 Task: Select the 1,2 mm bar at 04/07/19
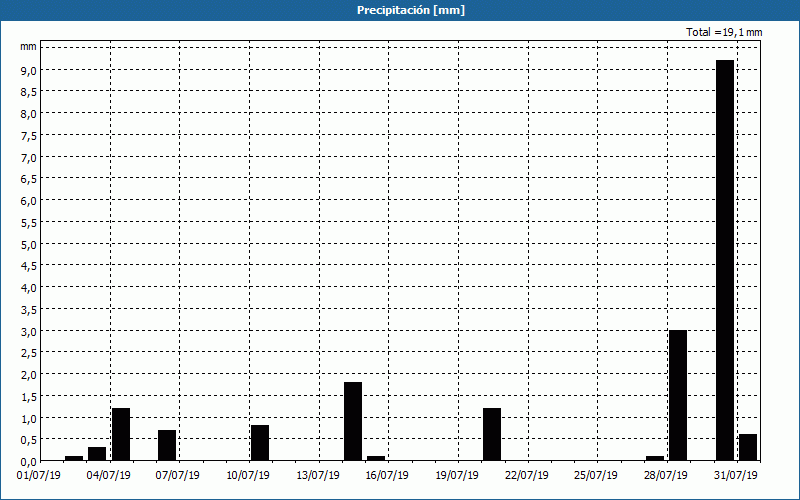[121, 434]
